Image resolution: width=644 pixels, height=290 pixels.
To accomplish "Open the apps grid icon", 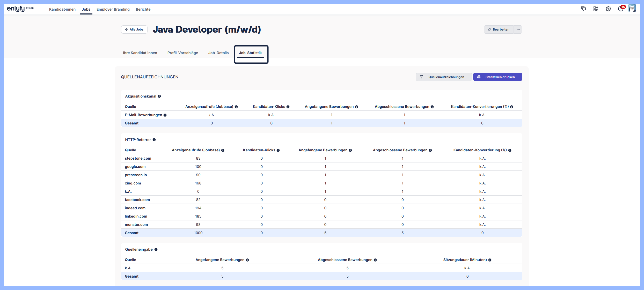I will click(x=596, y=9).
